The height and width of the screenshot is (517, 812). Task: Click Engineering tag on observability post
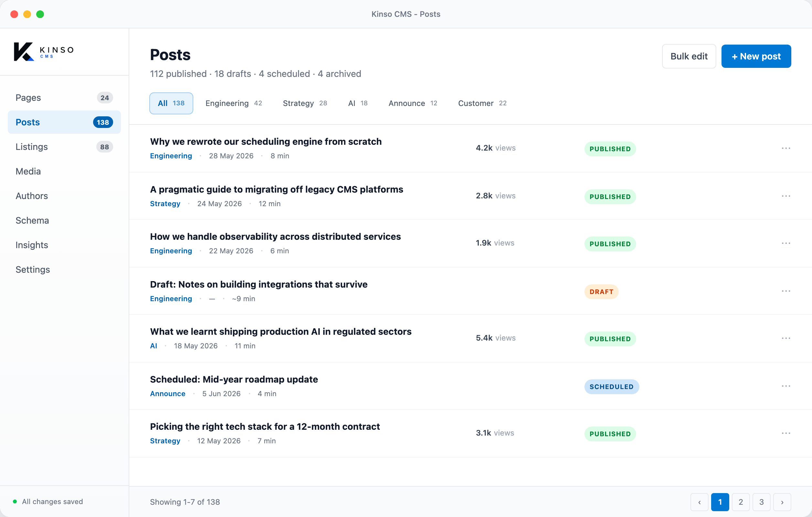pos(171,251)
